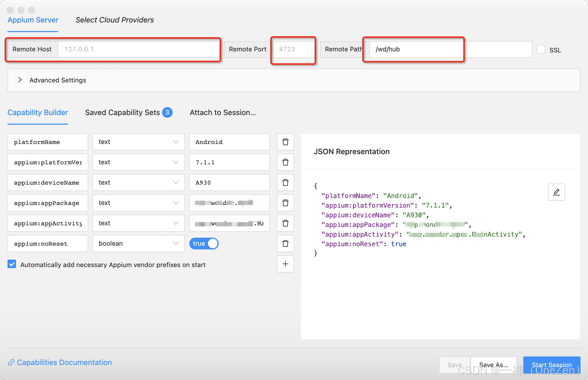This screenshot has width=588, height=380.
Task: Click Save As button
Action: click(494, 365)
